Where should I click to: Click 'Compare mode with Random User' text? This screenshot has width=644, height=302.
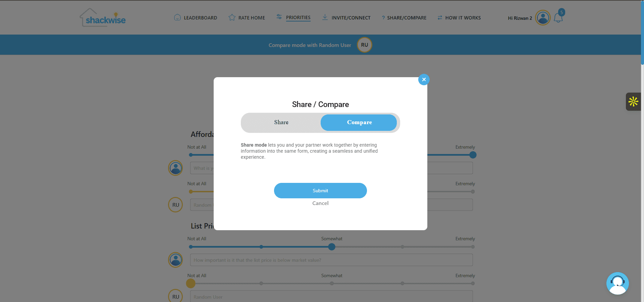[310, 45]
